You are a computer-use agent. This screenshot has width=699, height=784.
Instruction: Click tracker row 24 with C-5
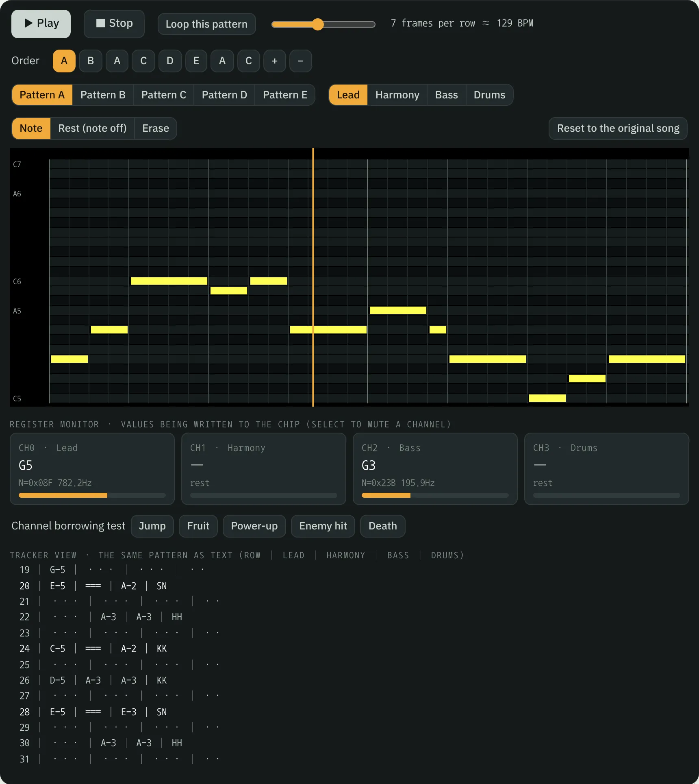click(93, 649)
